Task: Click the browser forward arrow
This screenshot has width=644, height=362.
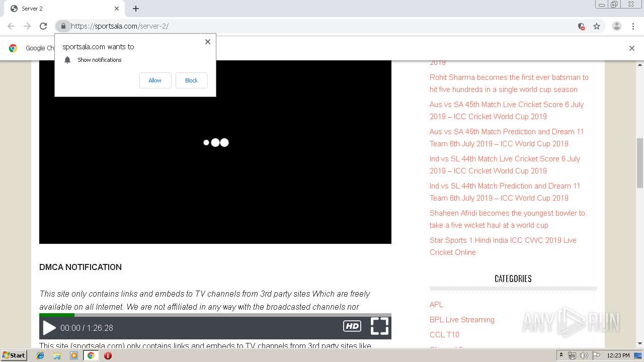Action: point(27,26)
